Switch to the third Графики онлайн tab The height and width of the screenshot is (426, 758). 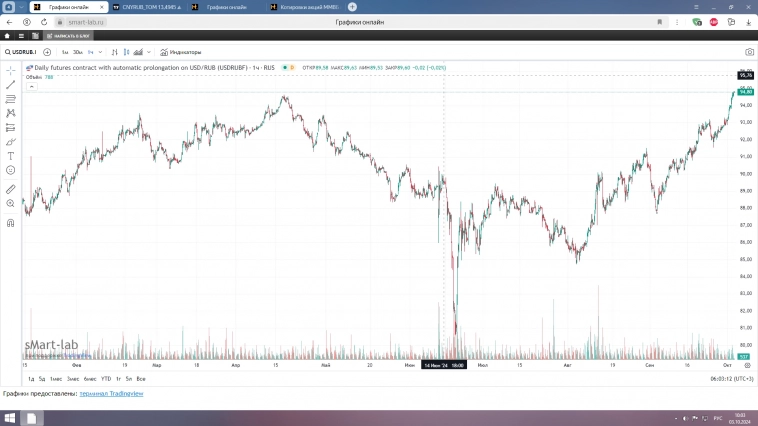point(226,7)
